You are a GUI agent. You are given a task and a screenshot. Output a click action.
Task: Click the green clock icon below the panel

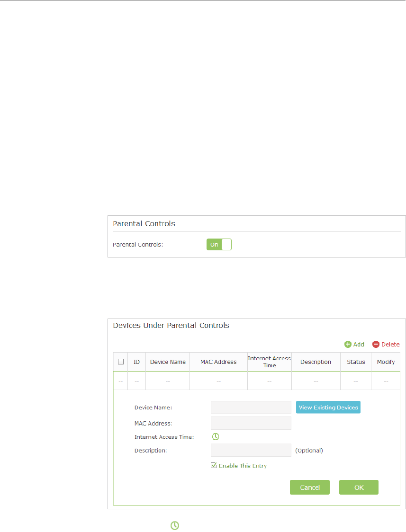[174, 525]
